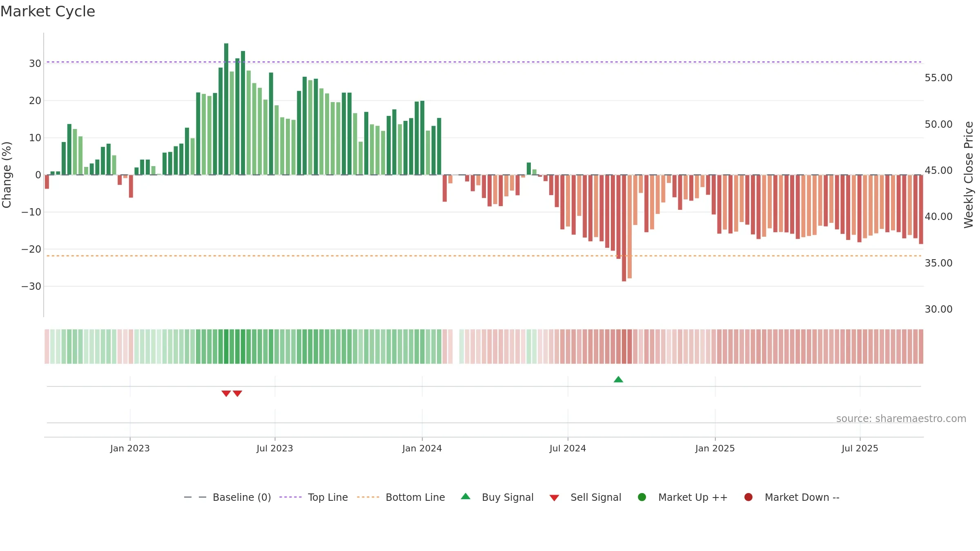980x551 pixels.
Task: Click the 40.00 price tick label
Action: tap(938, 216)
